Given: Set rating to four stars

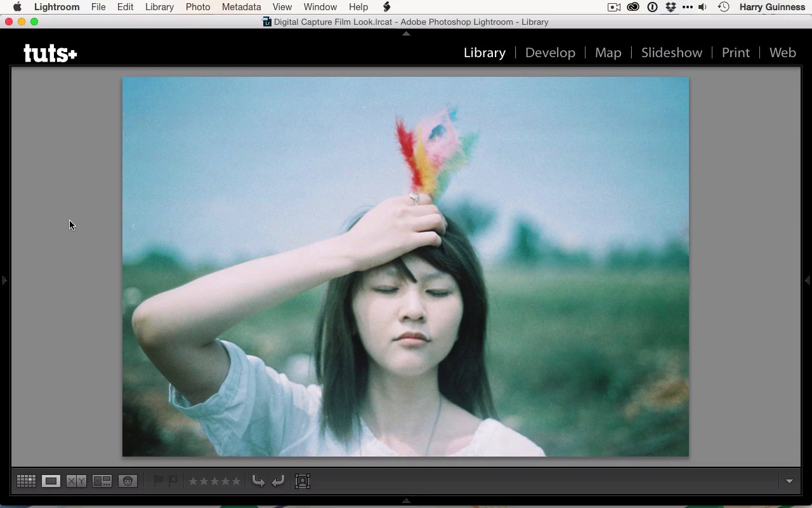Looking at the screenshot, I should tap(226, 481).
